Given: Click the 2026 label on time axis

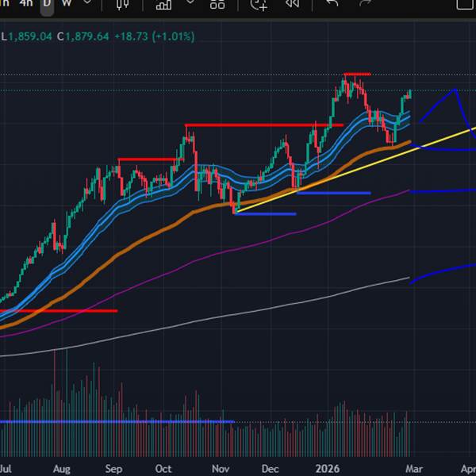Looking at the screenshot, I should click(328, 469).
